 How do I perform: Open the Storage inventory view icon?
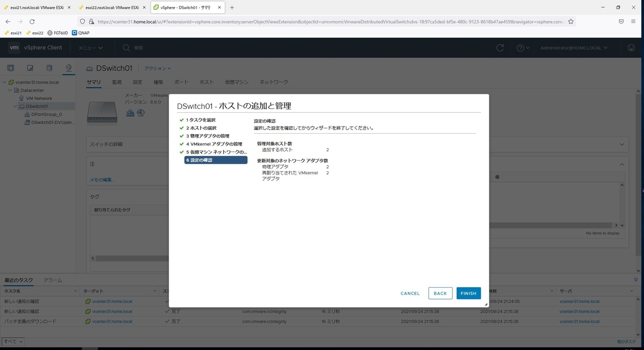[49, 68]
